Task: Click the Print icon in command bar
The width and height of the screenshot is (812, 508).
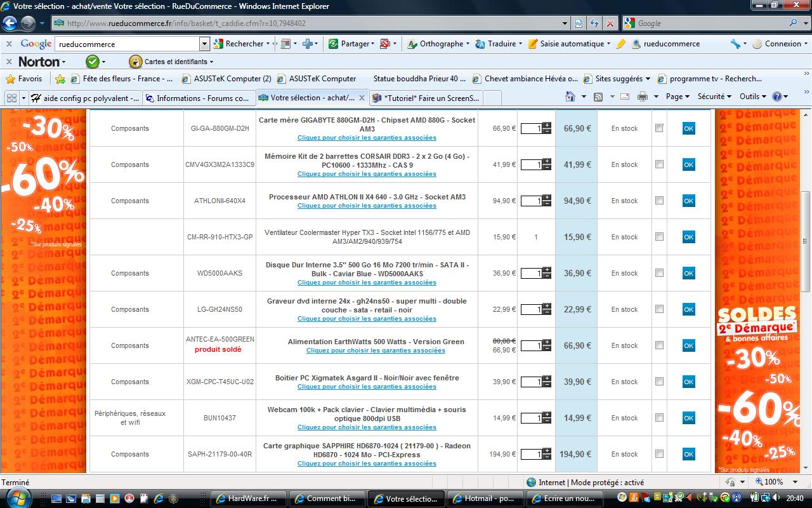Action: click(642, 97)
